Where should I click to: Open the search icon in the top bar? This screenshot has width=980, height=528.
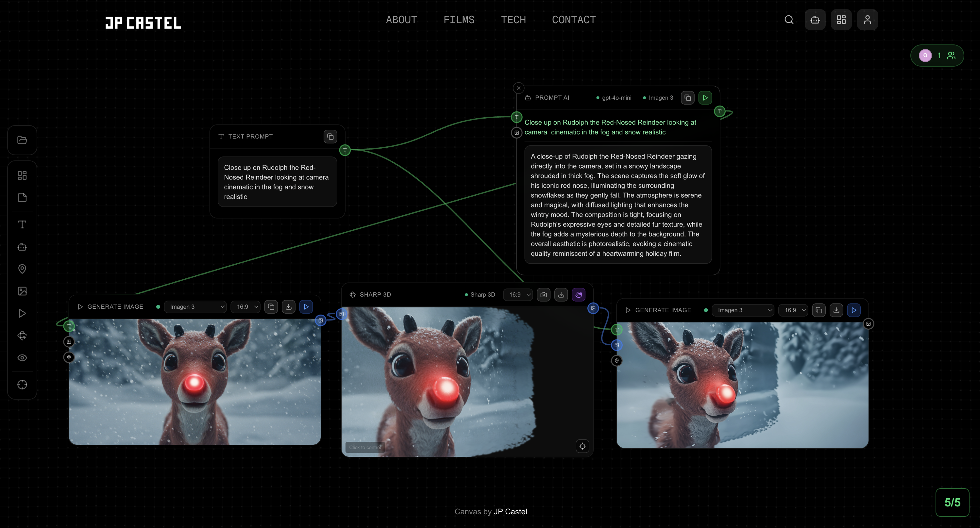[x=789, y=19]
